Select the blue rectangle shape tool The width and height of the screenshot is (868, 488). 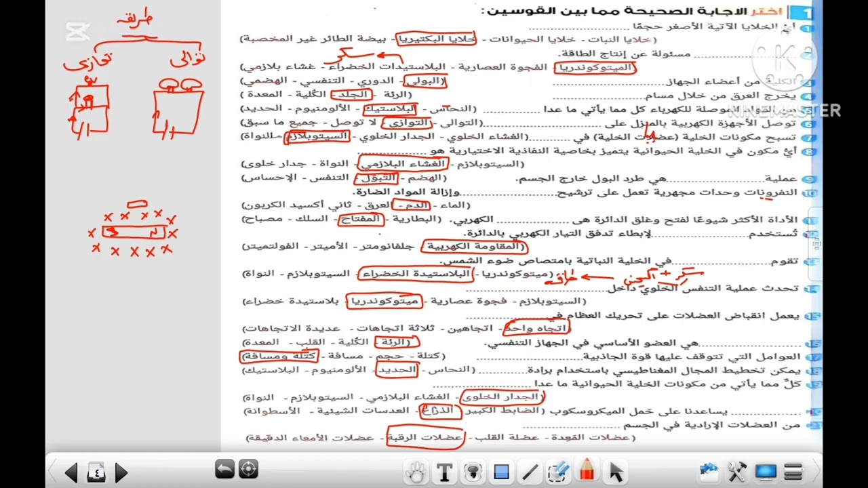501,472
